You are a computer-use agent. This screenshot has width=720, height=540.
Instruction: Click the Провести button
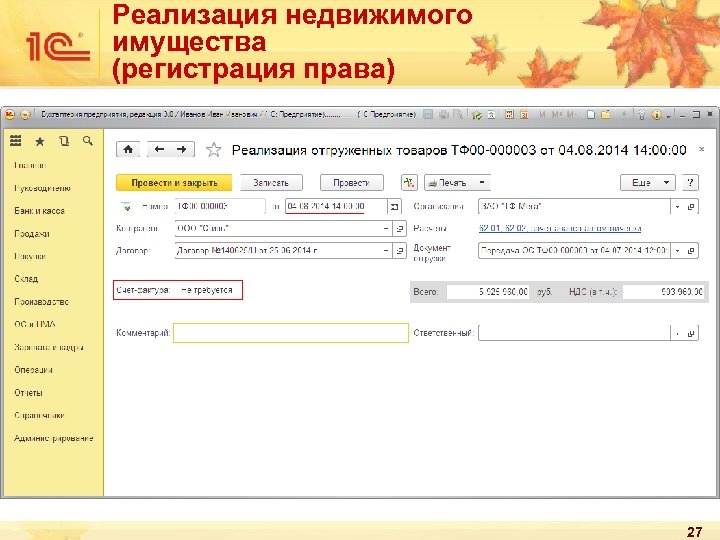(x=351, y=182)
